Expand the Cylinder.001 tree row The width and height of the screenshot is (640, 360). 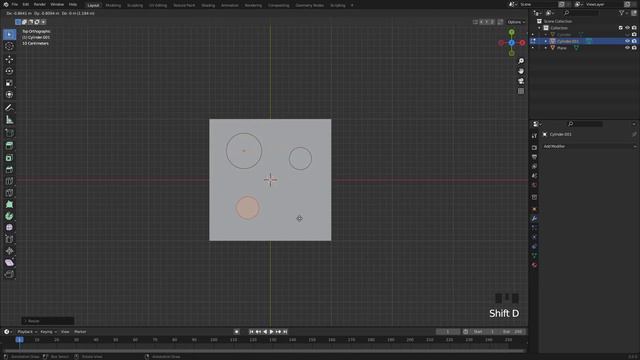(546, 41)
